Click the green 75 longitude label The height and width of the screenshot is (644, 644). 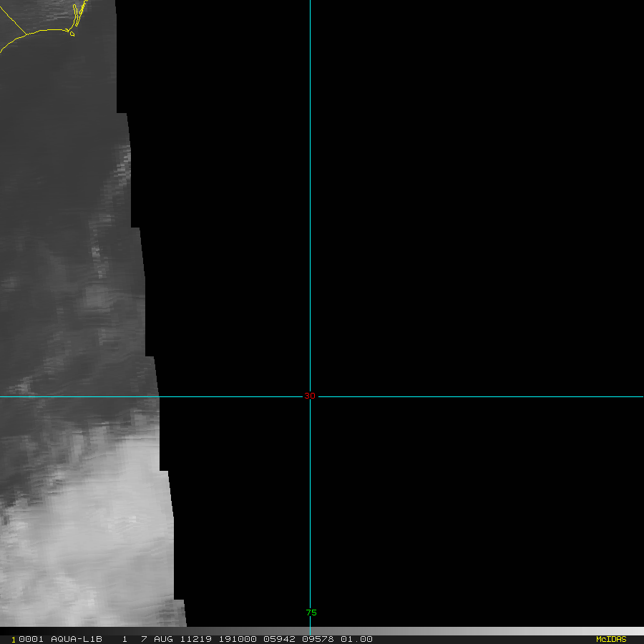coord(311,613)
